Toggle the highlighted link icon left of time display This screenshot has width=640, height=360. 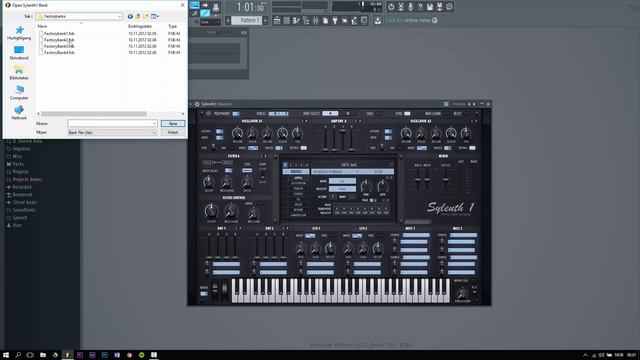(205, 13)
